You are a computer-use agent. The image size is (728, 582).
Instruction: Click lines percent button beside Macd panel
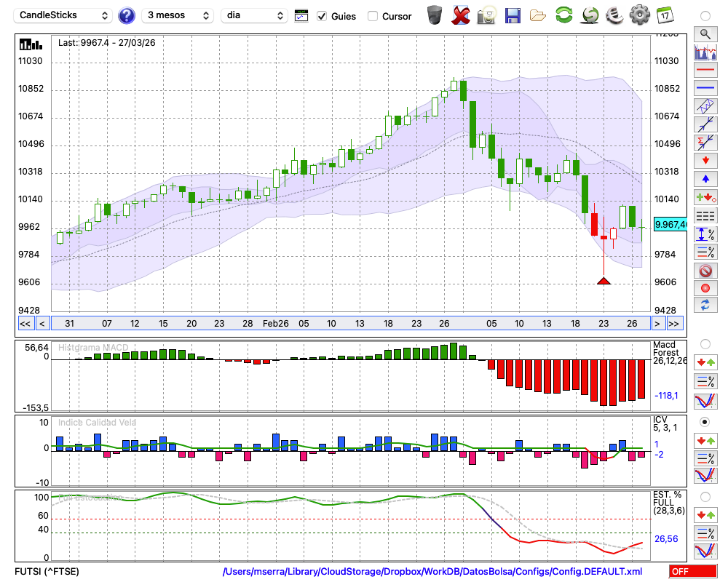pyautogui.click(x=705, y=381)
